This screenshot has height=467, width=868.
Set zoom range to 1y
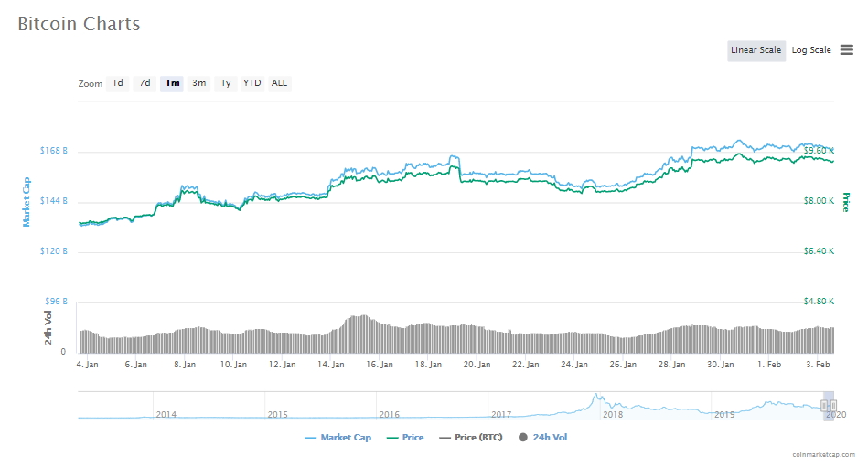pos(225,83)
